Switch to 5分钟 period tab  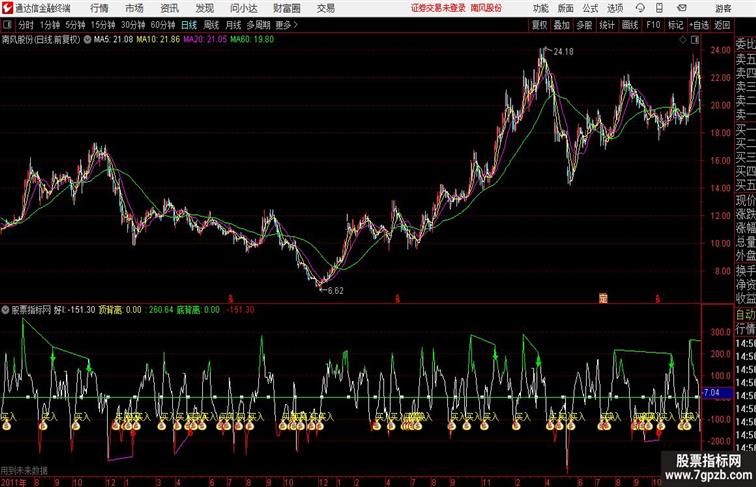click(x=75, y=25)
